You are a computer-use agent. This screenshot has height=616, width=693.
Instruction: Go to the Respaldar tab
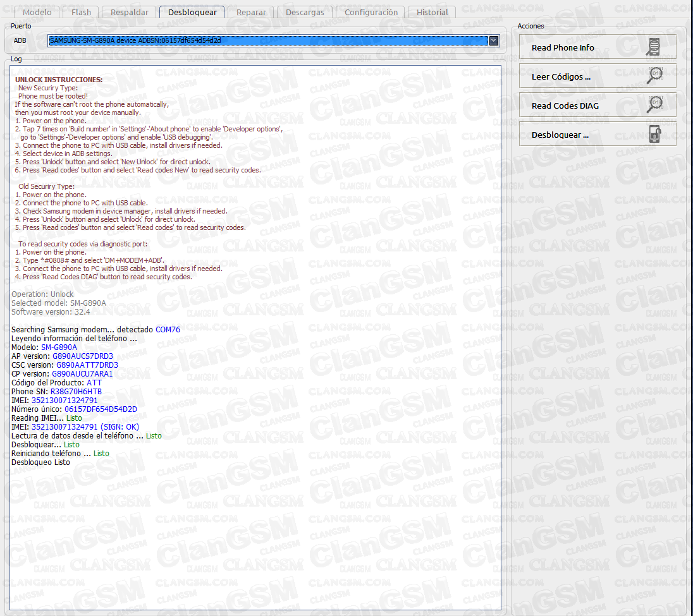click(x=130, y=13)
